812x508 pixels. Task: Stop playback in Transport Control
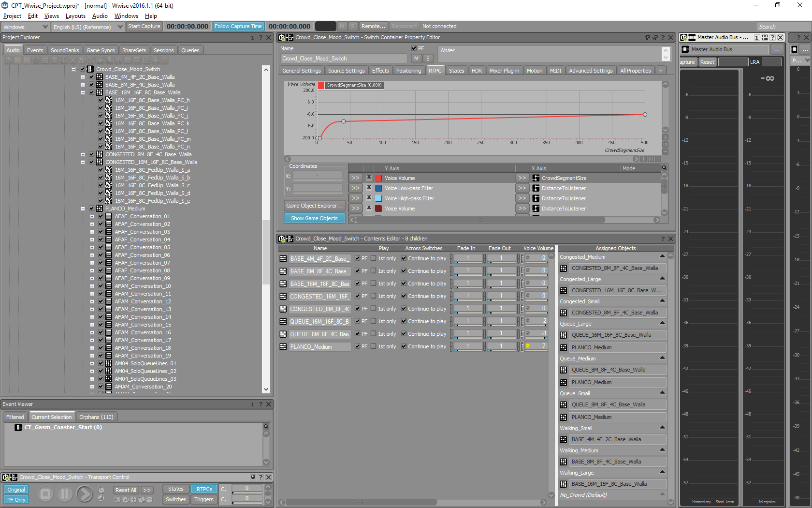click(x=45, y=494)
